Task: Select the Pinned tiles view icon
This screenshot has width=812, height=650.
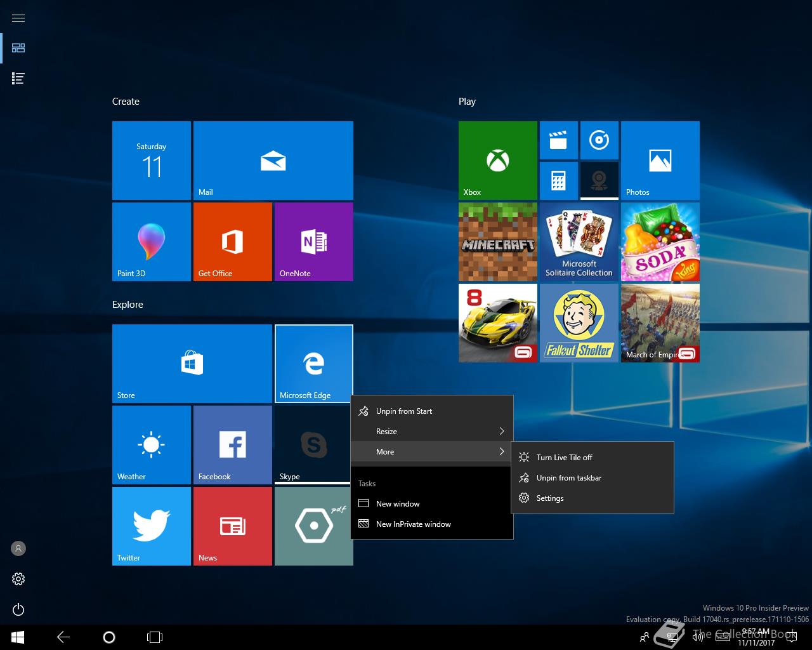Action: (x=18, y=48)
